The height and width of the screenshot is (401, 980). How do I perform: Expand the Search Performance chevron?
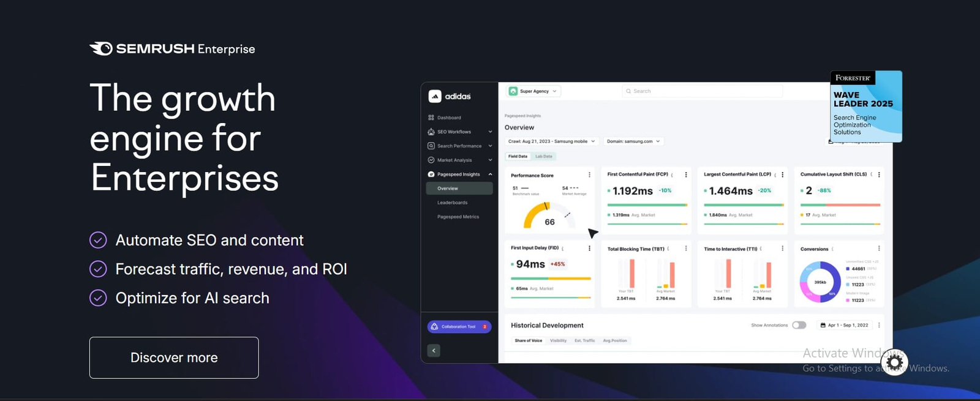click(x=490, y=146)
